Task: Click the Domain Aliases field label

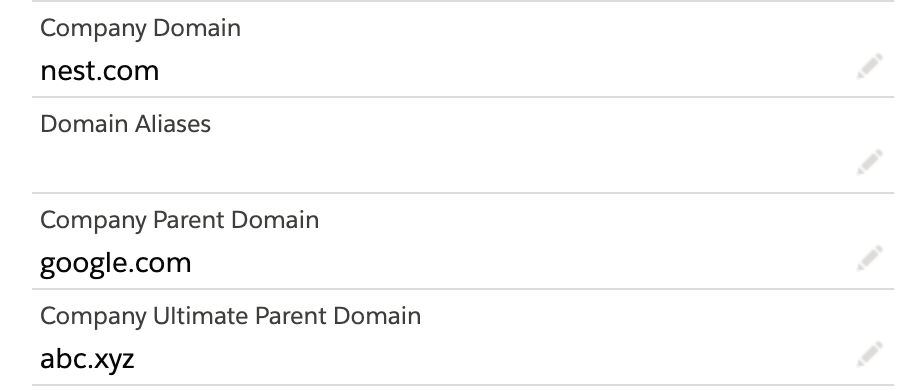Action: [x=125, y=124]
